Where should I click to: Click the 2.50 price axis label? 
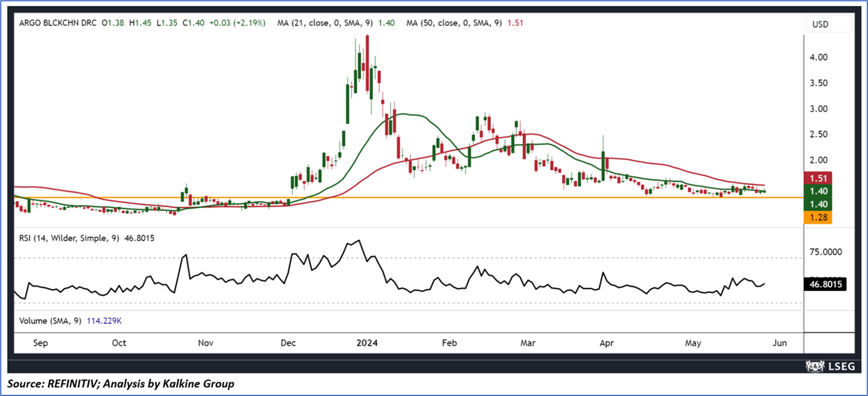819,134
